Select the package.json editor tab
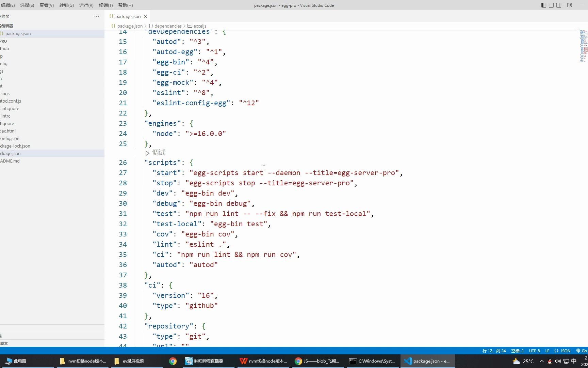Image resolution: width=588 pixels, height=368 pixels. coord(128,16)
